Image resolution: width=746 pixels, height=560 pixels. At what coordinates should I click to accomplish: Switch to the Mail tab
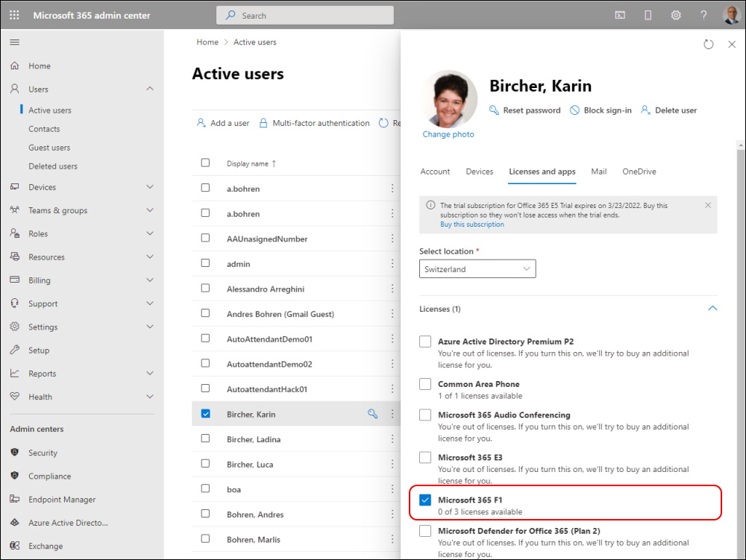point(598,172)
